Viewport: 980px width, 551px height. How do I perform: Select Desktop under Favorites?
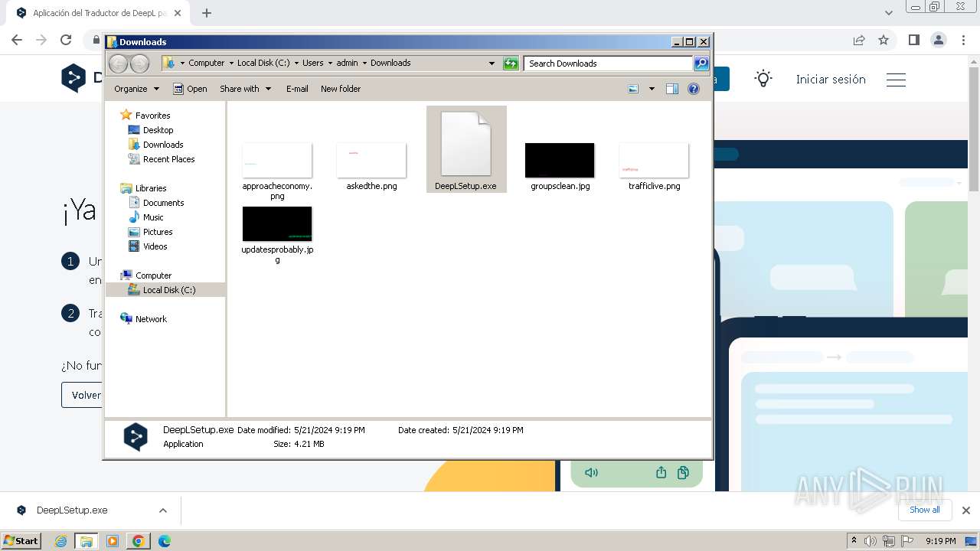(158, 130)
